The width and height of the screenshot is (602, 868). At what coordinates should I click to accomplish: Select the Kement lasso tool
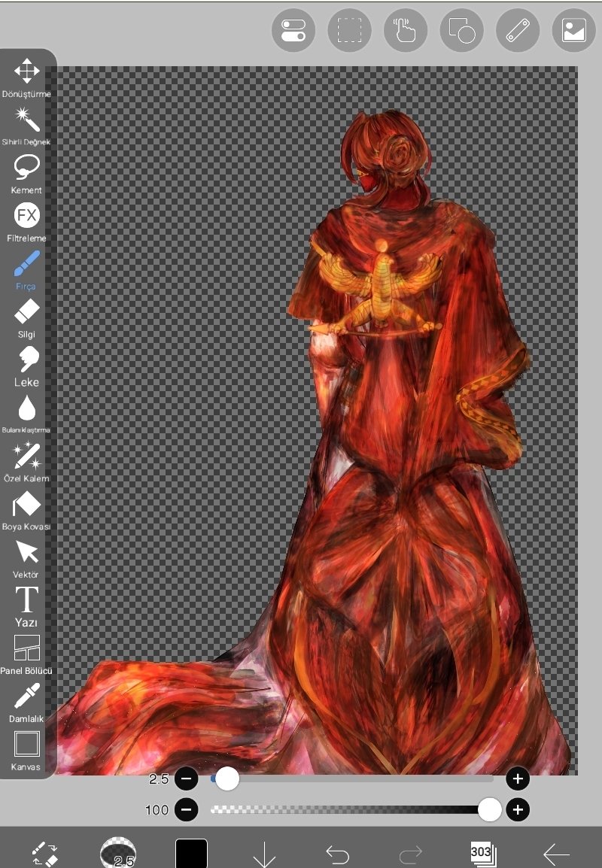coord(26,175)
